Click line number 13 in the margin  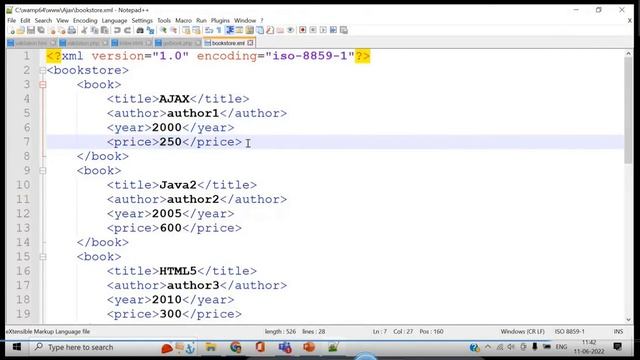click(23, 228)
